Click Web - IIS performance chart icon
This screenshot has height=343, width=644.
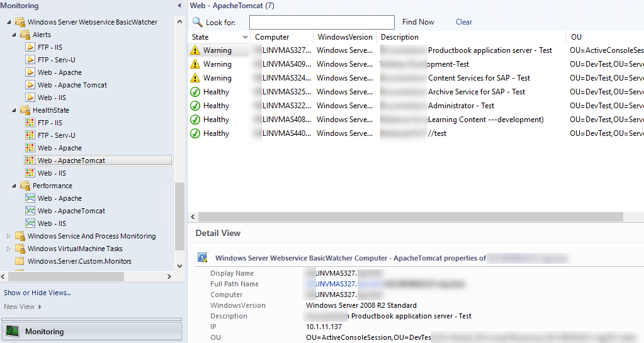click(x=30, y=223)
